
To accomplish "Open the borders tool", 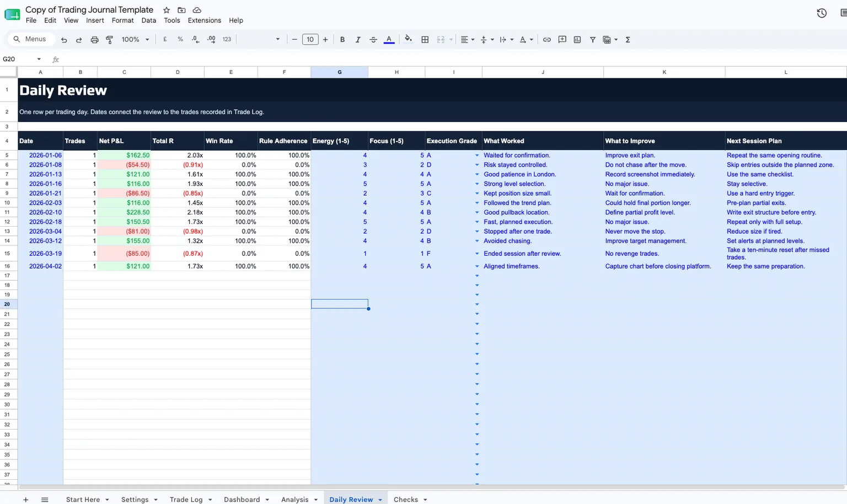I will click(x=425, y=40).
